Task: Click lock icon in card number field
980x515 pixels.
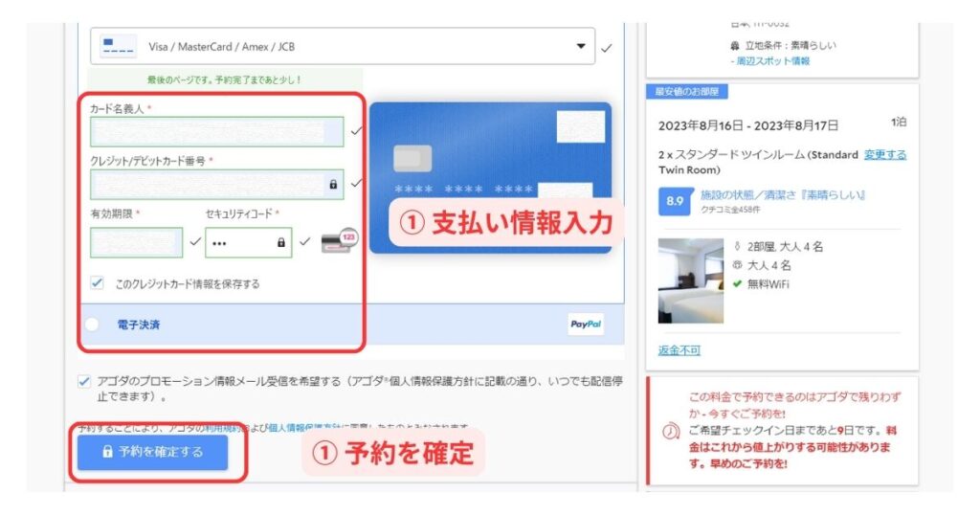Action: (333, 184)
